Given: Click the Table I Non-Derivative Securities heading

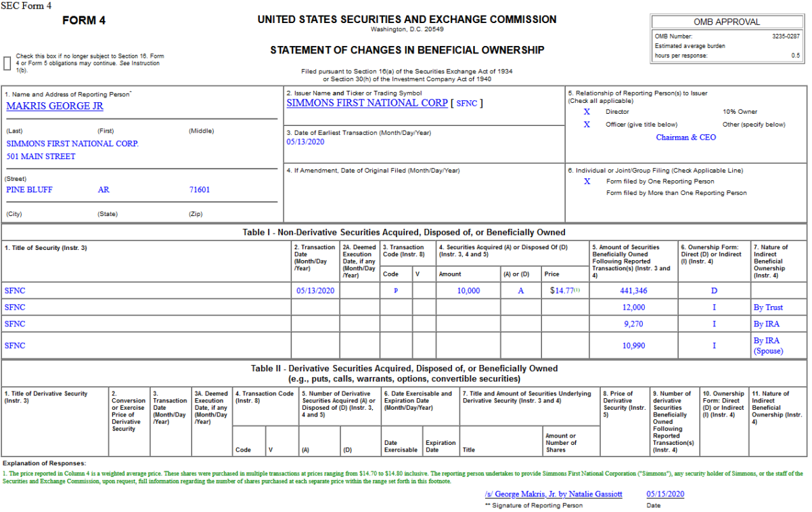Looking at the screenshot, I should tap(404, 232).
